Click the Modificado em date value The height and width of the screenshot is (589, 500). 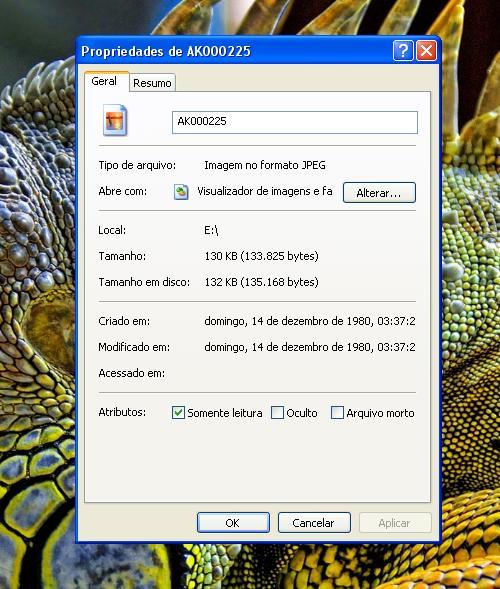[x=310, y=347]
